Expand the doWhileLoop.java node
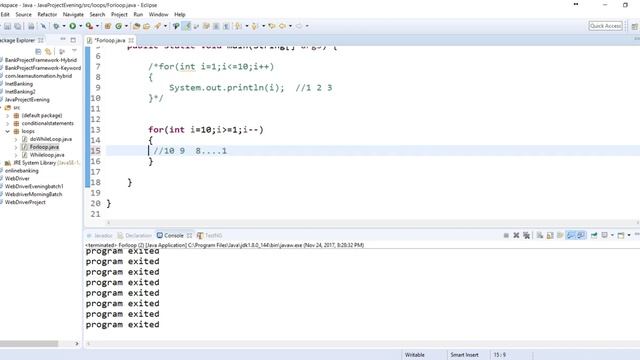The height and width of the screenshot is (360, 640). coord(16,139)
